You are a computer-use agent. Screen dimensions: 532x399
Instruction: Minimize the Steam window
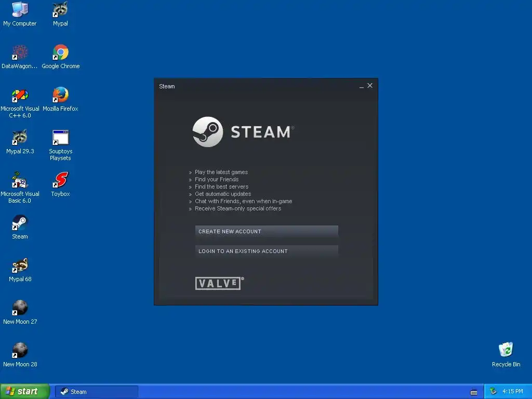click(362, 86)
